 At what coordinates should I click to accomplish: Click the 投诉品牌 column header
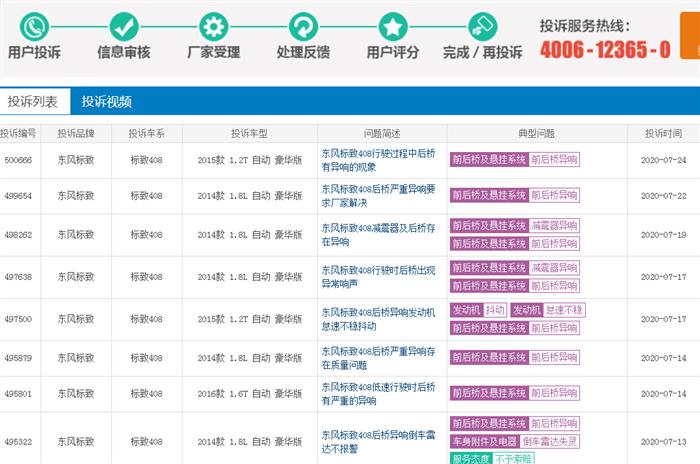tap(75, 133)
